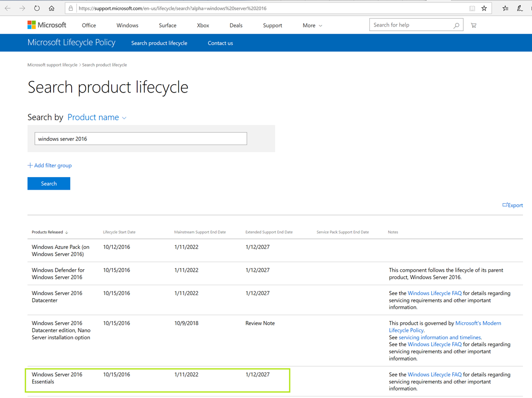Click the blue Search button
This screenshot has height=398, width=532.
pyautogui.click(x=49, y=183)
